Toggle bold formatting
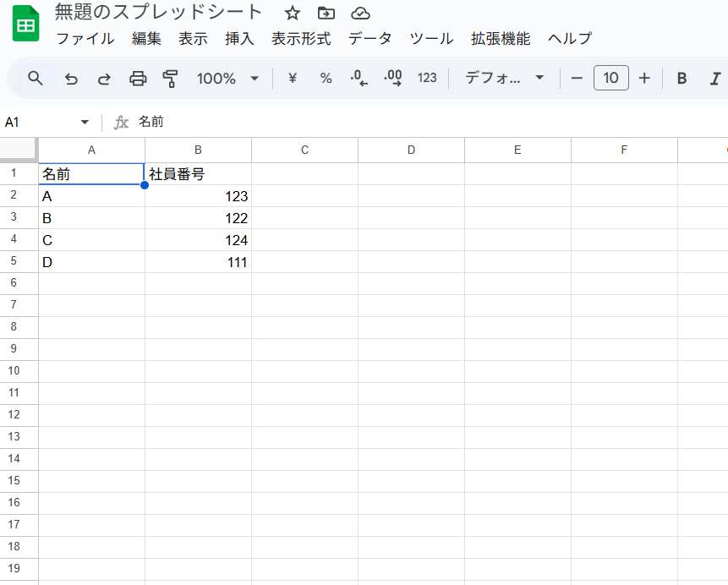This screenshot has width=728, height=585. pos(681,79)
